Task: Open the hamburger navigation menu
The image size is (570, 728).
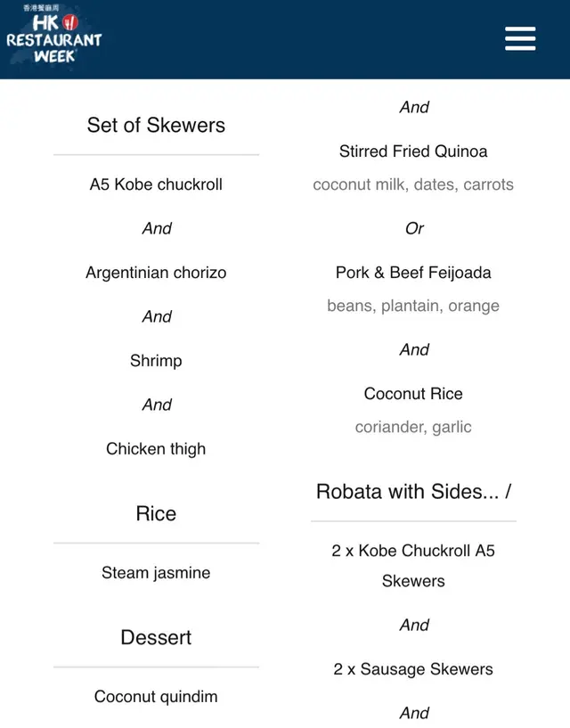Action: [520, 38]
